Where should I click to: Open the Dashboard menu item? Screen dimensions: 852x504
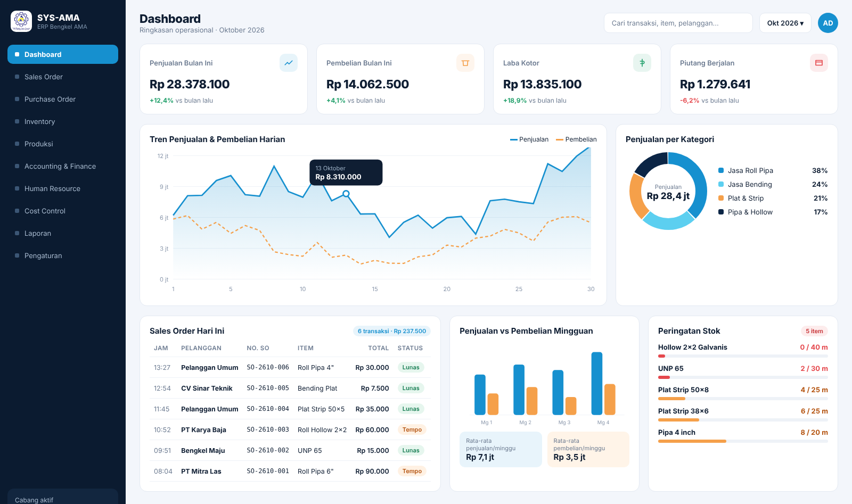[x=63, y=54]
